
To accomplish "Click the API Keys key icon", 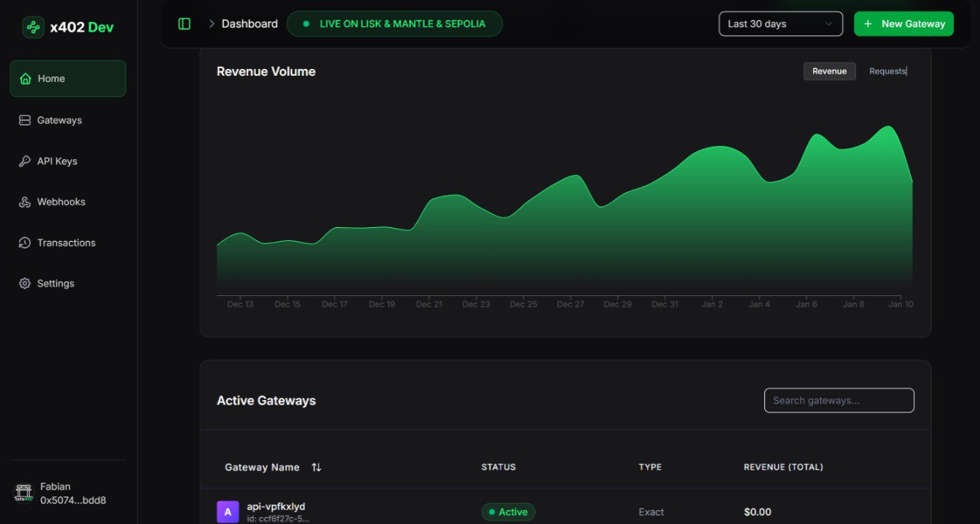I will [x=24, y=161].
